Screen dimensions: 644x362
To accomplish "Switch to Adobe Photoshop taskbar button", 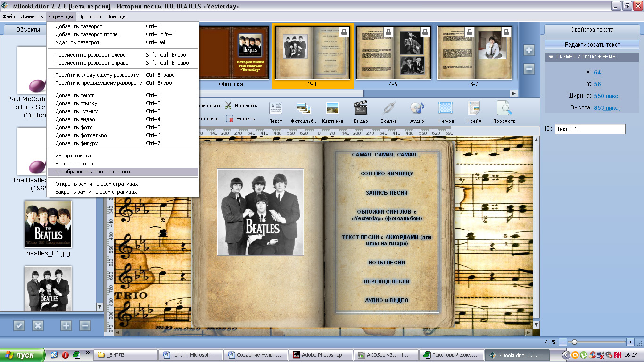I will pyautogui.click(x=321, y=355).
